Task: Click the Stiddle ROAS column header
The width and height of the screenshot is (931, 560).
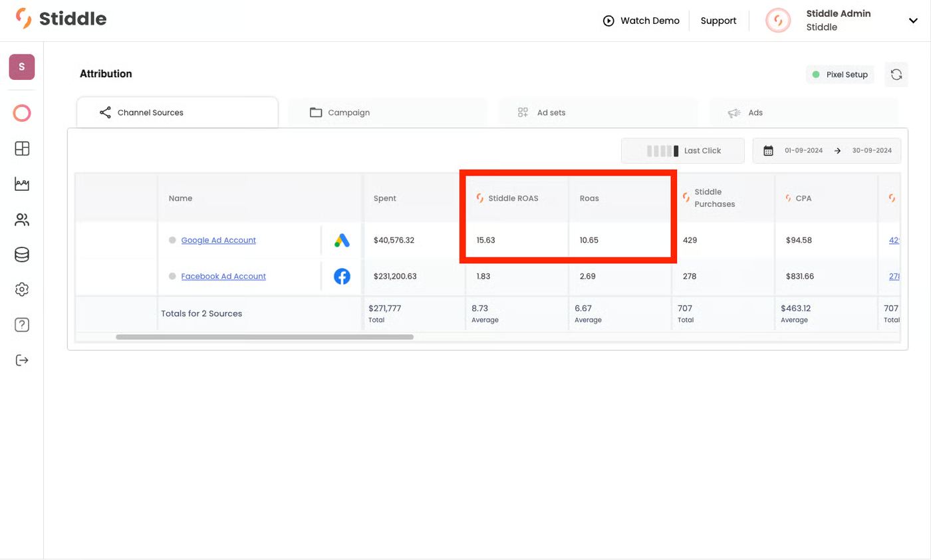Action: click(x=517, y=198)
